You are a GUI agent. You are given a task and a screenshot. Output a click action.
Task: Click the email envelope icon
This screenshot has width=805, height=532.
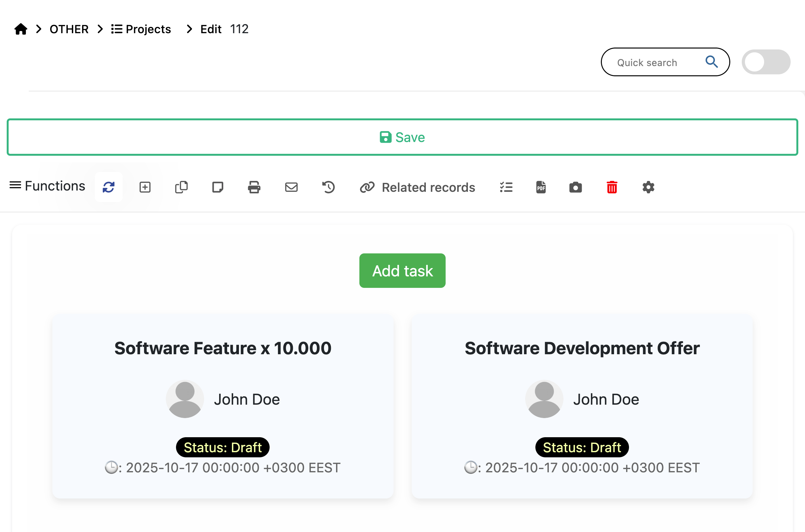tap(291, 187)
